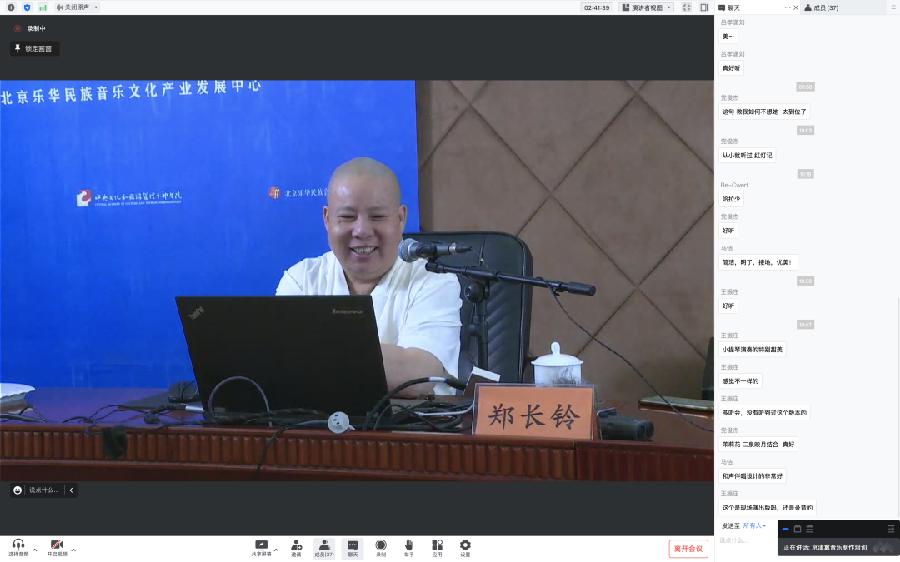Click the grid layout icon in the top bar
The width and height of the screenshot is (900, 562).
coord(686,7)
